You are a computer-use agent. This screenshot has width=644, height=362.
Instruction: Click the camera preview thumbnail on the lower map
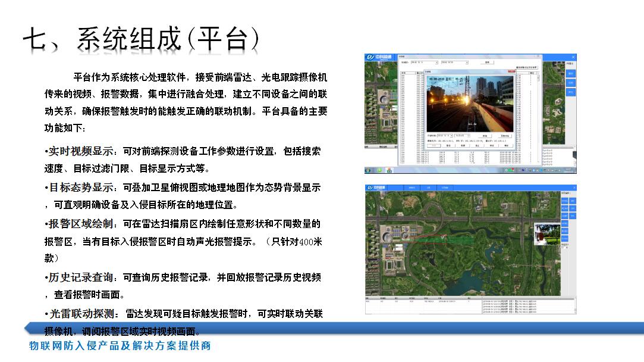[547, 234]
